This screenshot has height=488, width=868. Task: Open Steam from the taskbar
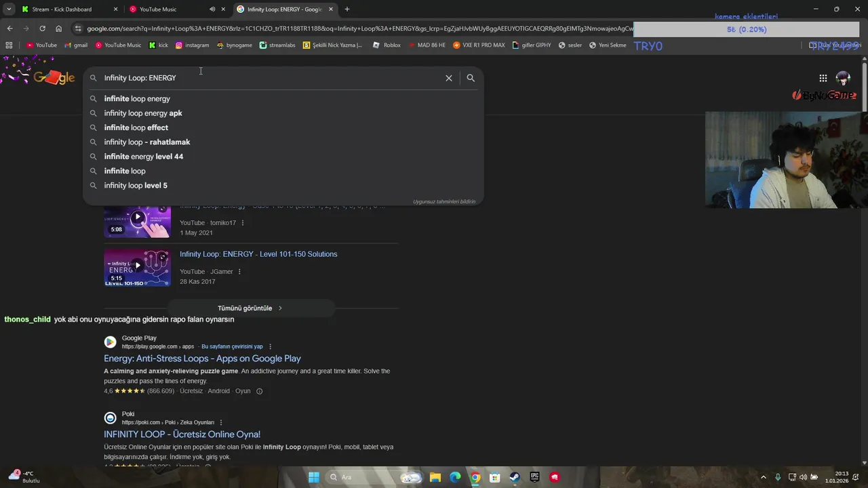pos(515,477)
